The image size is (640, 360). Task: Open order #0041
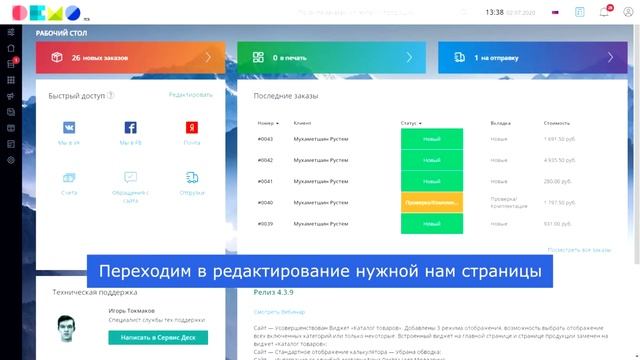coord(265,181)
